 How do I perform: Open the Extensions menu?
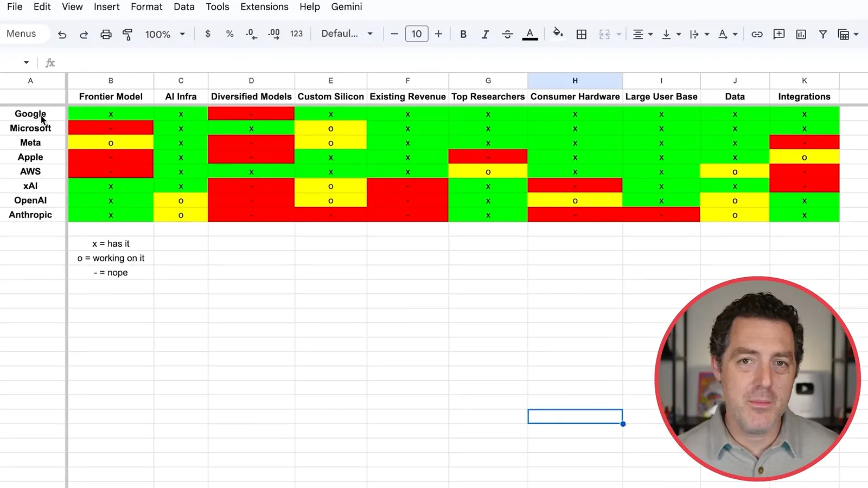click(x=264, y=7)
